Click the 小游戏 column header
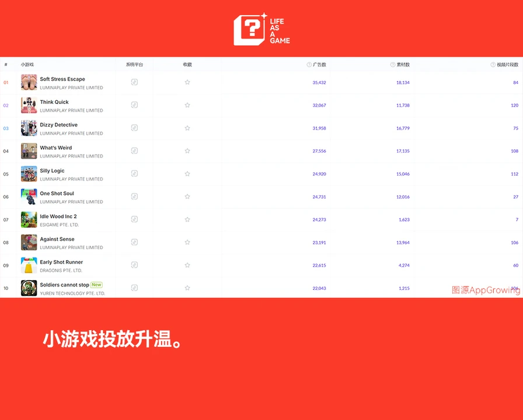Screen dimensions: 523x420 tap(27, 65)
